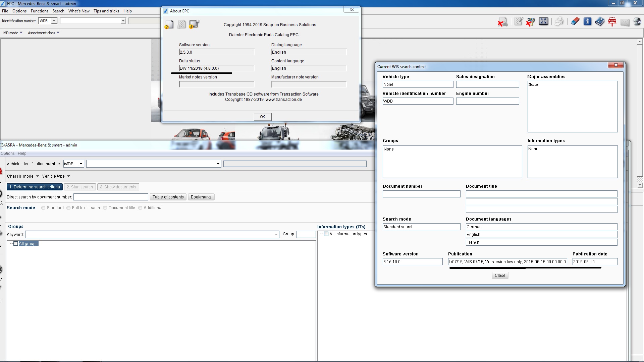The height and width of the screenshot is (362, 644).
Task: Open the WDB dropdown next to Vehicle identification number
Action: [81, 164]
